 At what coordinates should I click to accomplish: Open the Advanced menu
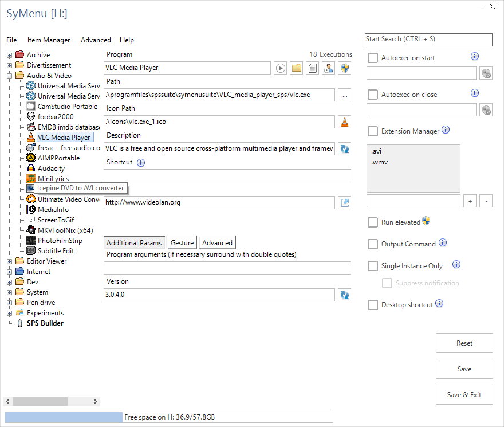[x=96, y=40]
